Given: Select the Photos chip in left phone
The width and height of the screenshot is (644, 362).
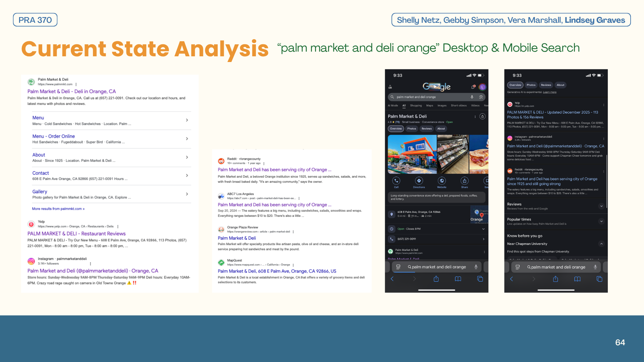Looking at the screenshot, I should [x=412, y=129].
